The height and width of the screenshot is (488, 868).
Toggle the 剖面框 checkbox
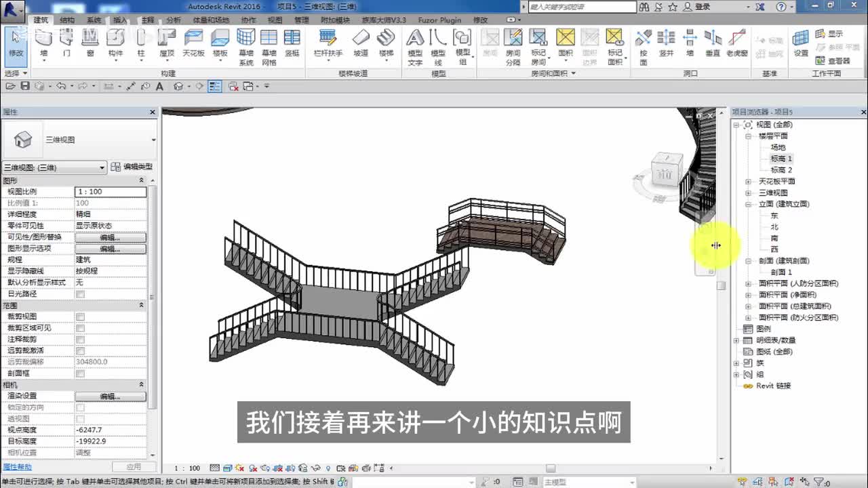pos(81,373)
